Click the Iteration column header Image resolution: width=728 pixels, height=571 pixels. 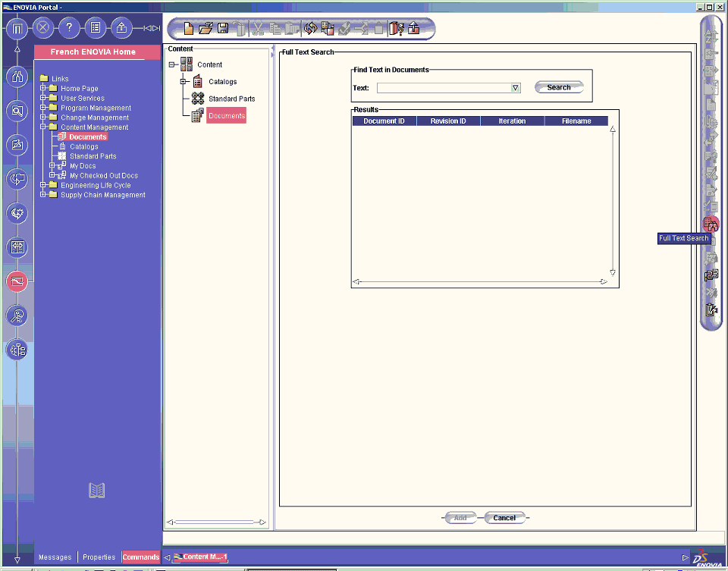point(512,121)
